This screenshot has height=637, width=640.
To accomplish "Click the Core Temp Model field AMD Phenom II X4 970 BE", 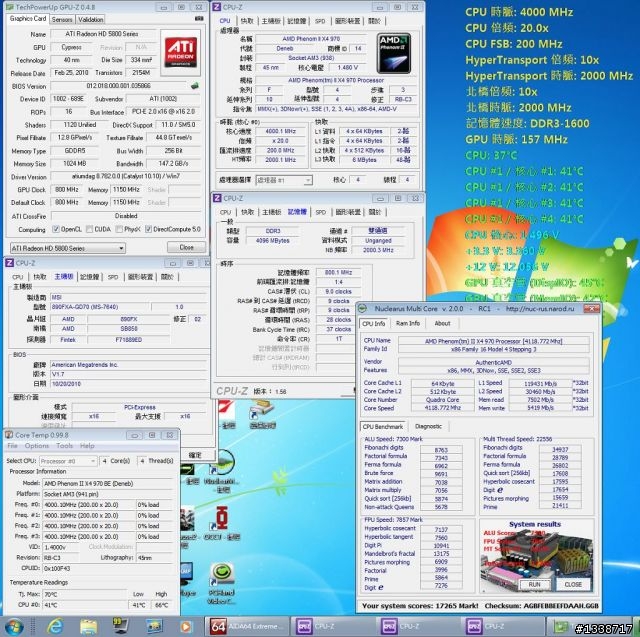I will click(108, 484).
